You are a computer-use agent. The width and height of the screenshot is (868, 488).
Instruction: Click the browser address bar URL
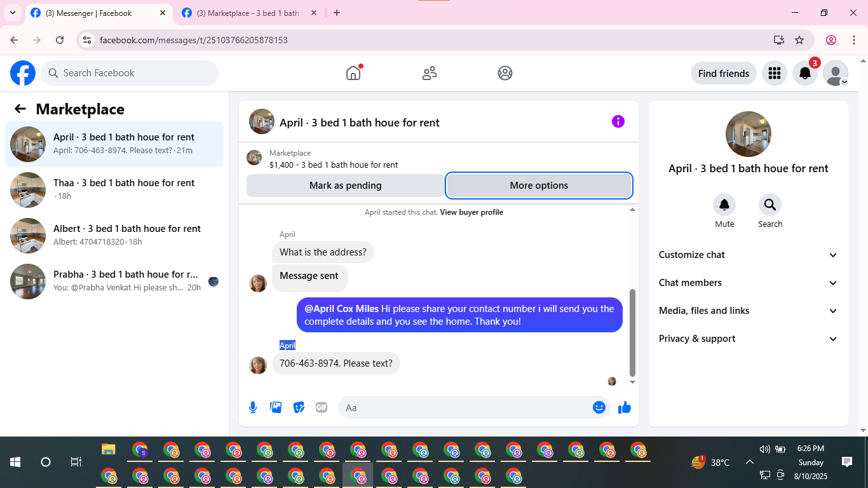(x=194, y=40)
